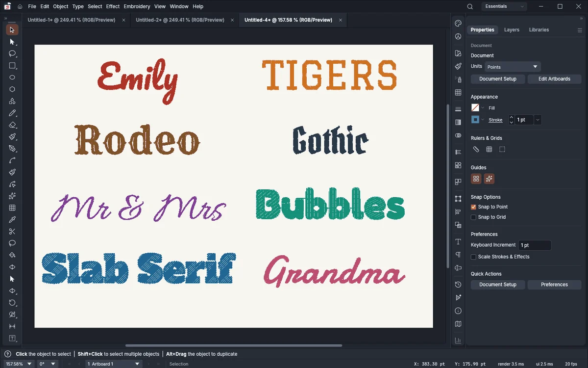Open the Brushes panel icon in dock
The height and width of the screenshot is (368, 588).
coord(458,66)
